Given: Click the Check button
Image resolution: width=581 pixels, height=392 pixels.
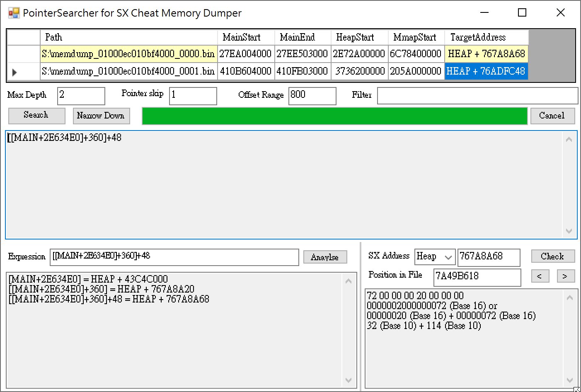Looking at the screenshot, I should tap(553, 256).
